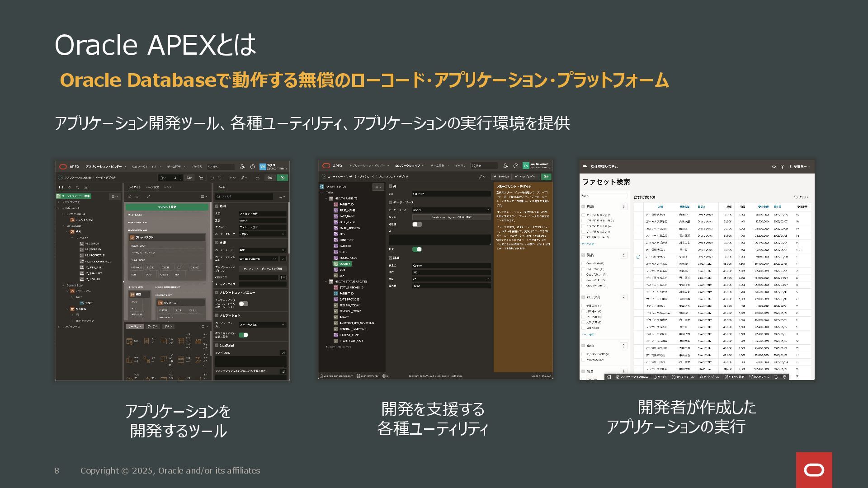Check the Oracle Pad facet checkbox
Screen dimensions: 868x488
pyautogui.click(x=584, y=263)
